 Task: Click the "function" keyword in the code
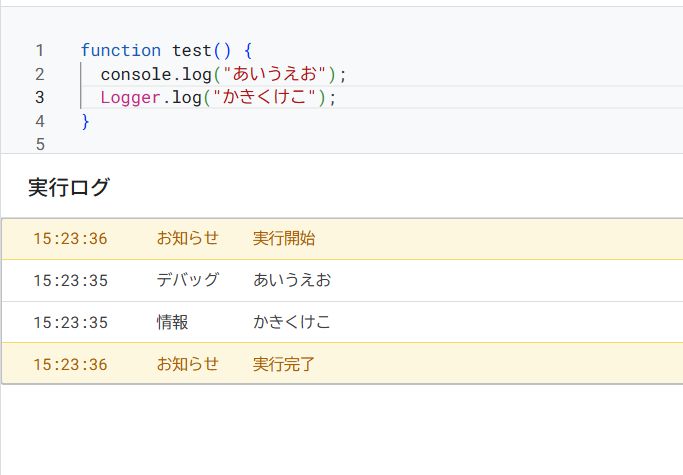[120, 50]
